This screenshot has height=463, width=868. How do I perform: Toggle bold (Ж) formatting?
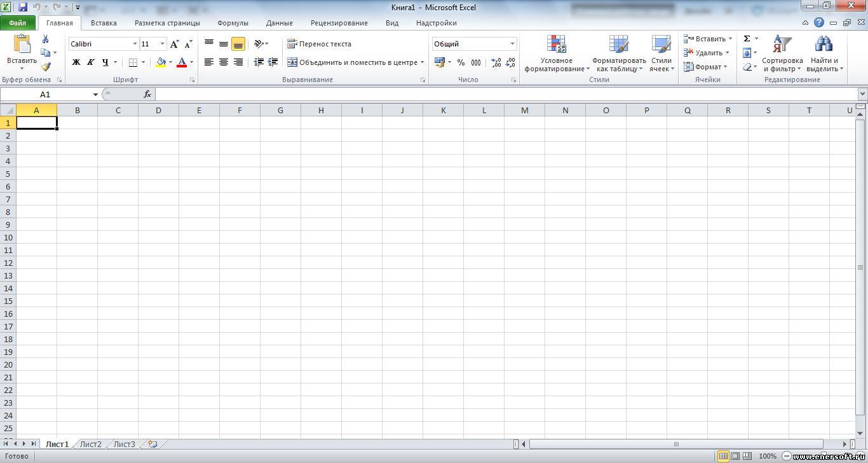point(76,62)
